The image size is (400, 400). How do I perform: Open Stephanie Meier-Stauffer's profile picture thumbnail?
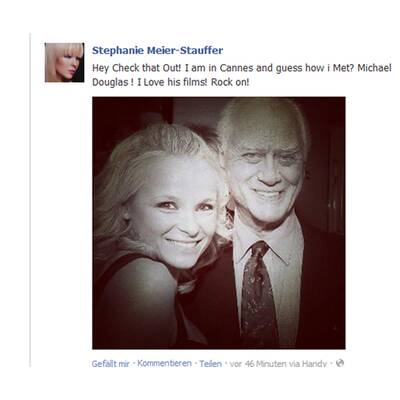[x=64, y=62]
